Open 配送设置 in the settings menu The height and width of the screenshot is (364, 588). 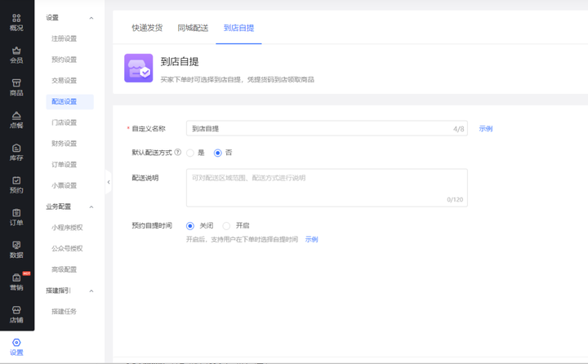click(69, 101)
